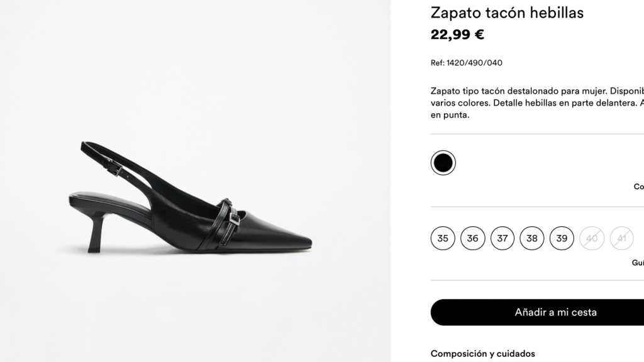This screenshot has height=362, width=644.
Task: Choose size 35
Action: point(443,239)
